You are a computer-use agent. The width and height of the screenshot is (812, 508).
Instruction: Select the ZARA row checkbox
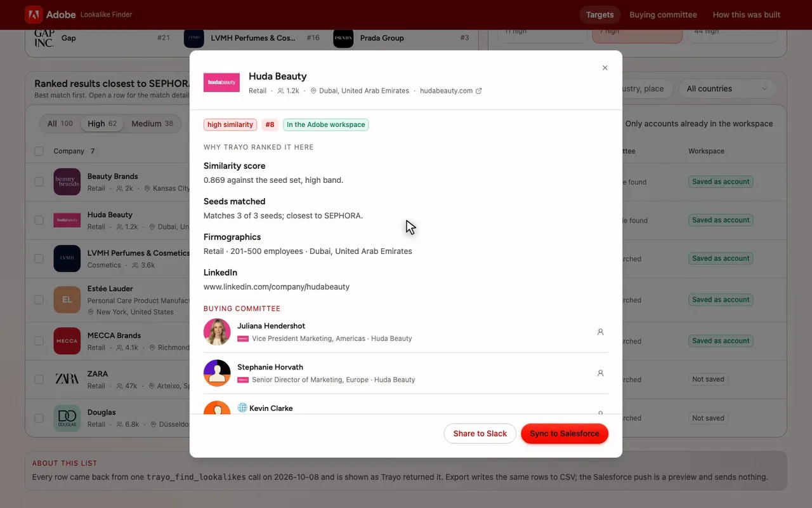pyautogui.click(x=39, y=379)
